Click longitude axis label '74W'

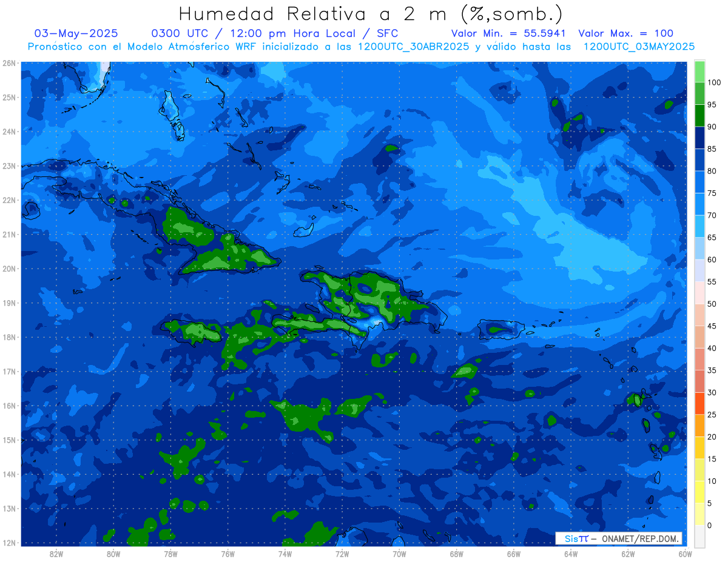(x=285, y=554)
